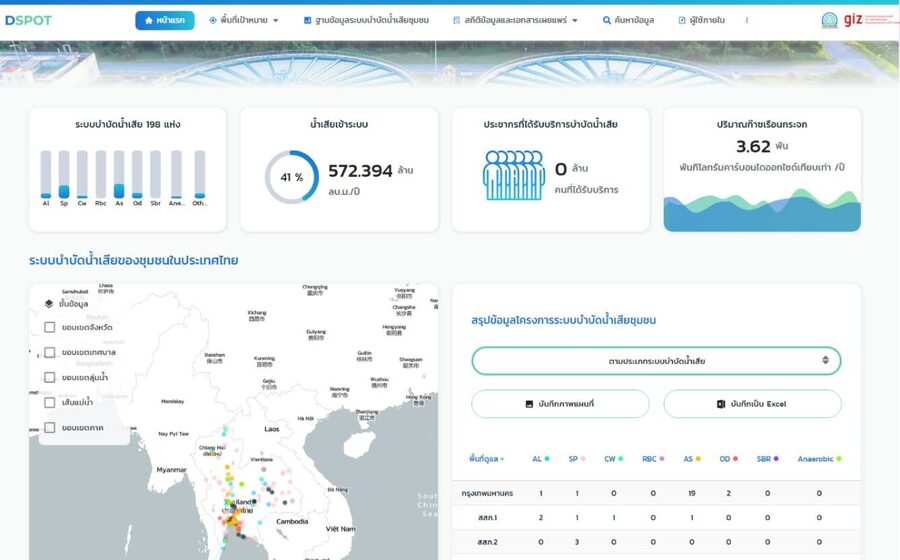Viewport: 900px width, 560px height.
Task: Open ฐานข้อมูลระบบบำบัดน้ำเสียชุมชน menu item
Action: click(366, 20)
